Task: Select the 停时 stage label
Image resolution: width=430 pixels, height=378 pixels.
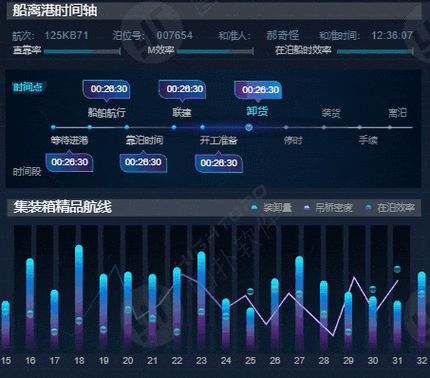Action: (x=293, y=140)
